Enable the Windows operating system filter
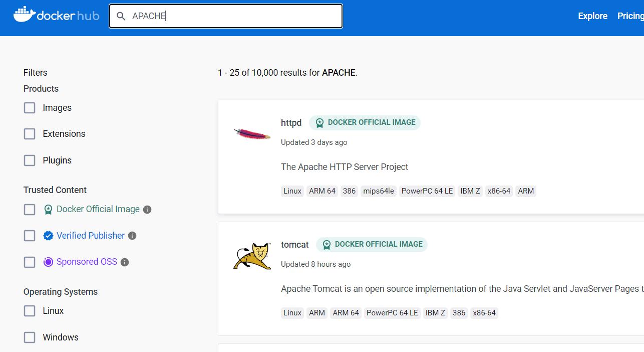 coord(29,337)
